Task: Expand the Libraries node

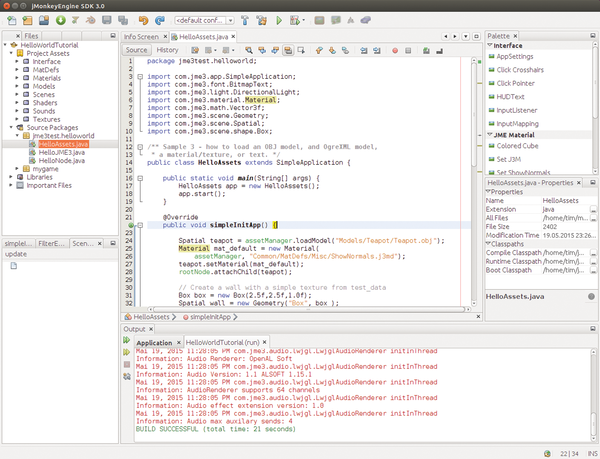Action: tap(11, 177)
